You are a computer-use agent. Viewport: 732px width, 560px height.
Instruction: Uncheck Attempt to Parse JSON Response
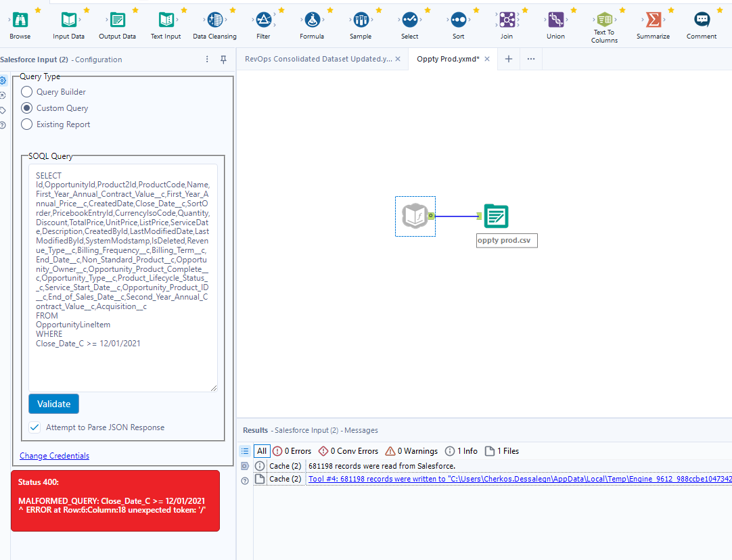pos(36,427)
